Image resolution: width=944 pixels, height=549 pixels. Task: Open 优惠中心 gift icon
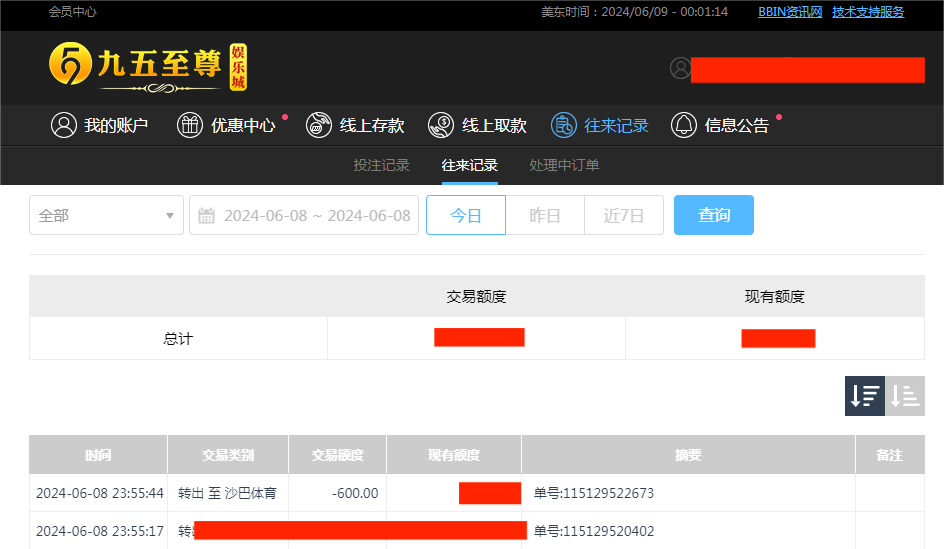(x=190, y=125)
